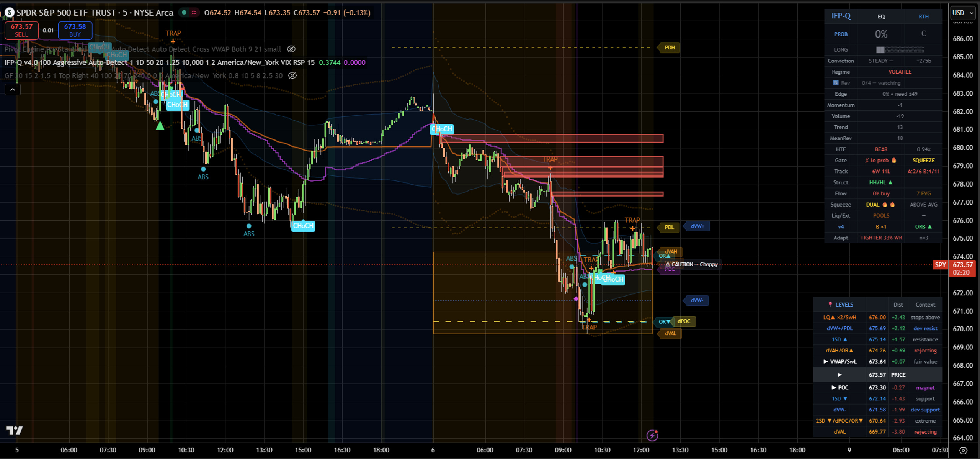Click the 673.58 BUY button

pos(75,30)
